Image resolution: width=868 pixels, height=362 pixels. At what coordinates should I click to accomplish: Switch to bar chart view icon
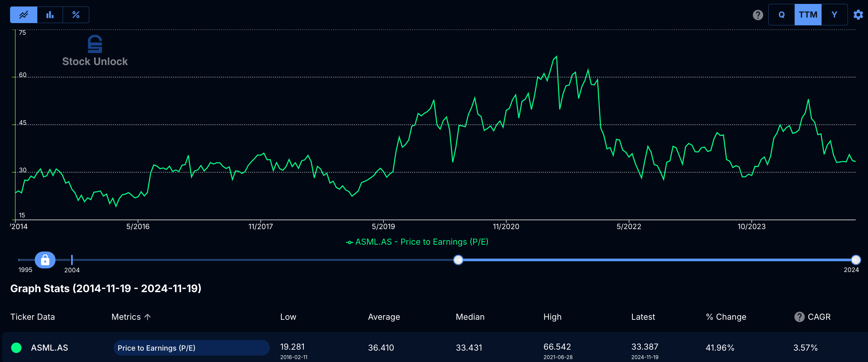coord(50,15)
